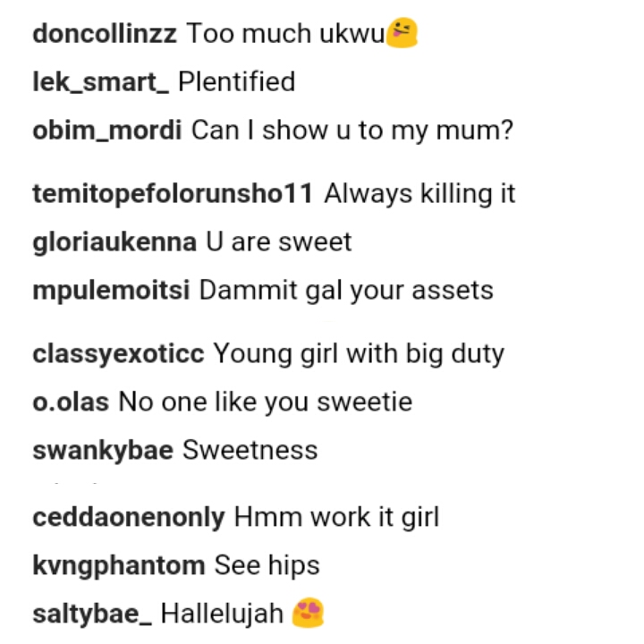Open lek_smart_ username link

click(x=100, y=82)
